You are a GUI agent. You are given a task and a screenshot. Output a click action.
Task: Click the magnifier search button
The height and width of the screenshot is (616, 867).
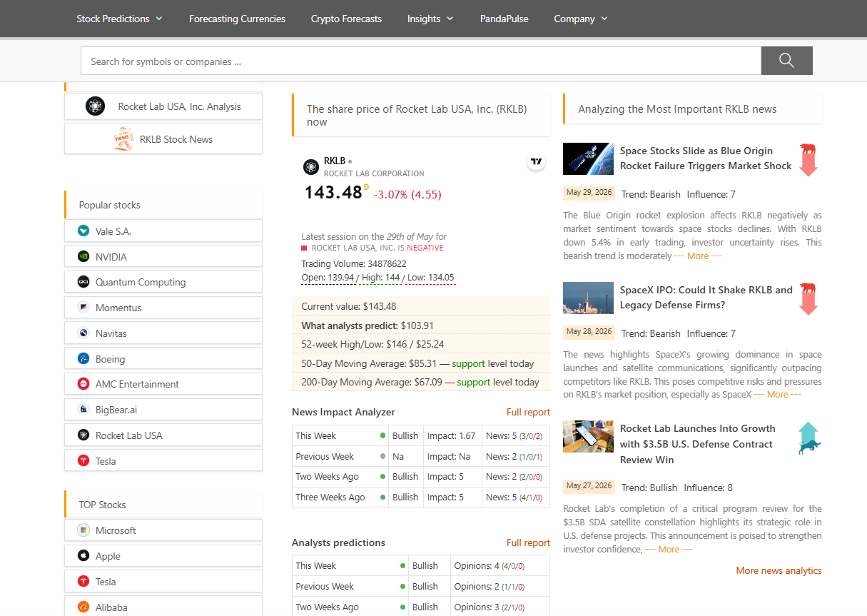786,61
